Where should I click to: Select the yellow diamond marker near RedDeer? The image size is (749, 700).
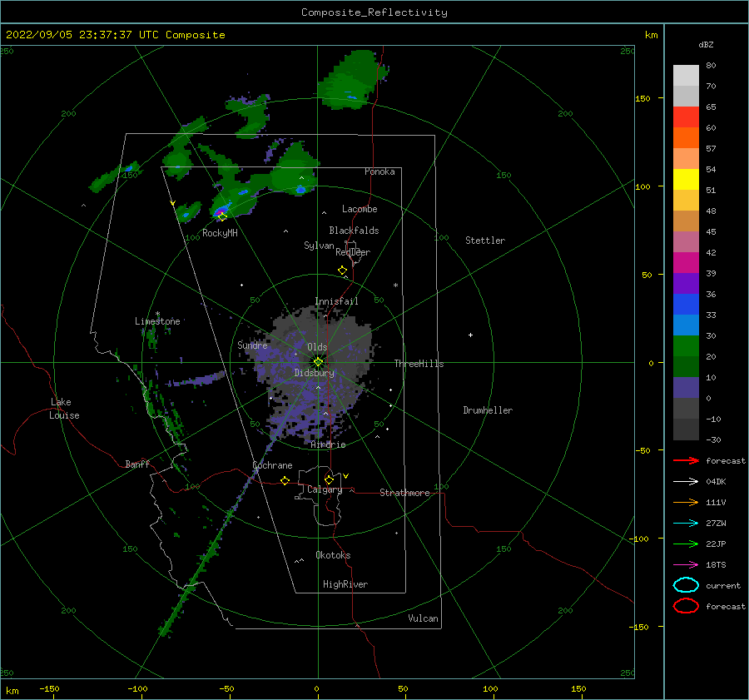pyautogui.click(x=343, y=271)
